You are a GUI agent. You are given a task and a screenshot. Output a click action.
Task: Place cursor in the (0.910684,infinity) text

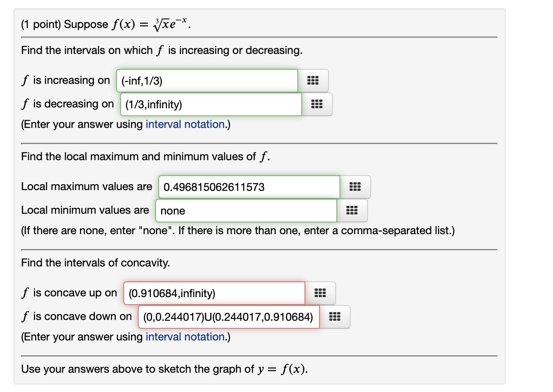coord(172,293)
